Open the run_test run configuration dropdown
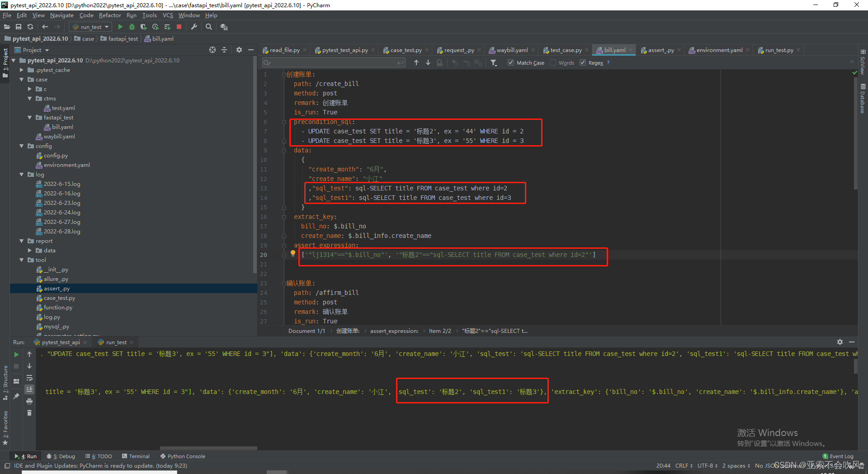This screenshot has height=474, width=868. coord(91,27)
